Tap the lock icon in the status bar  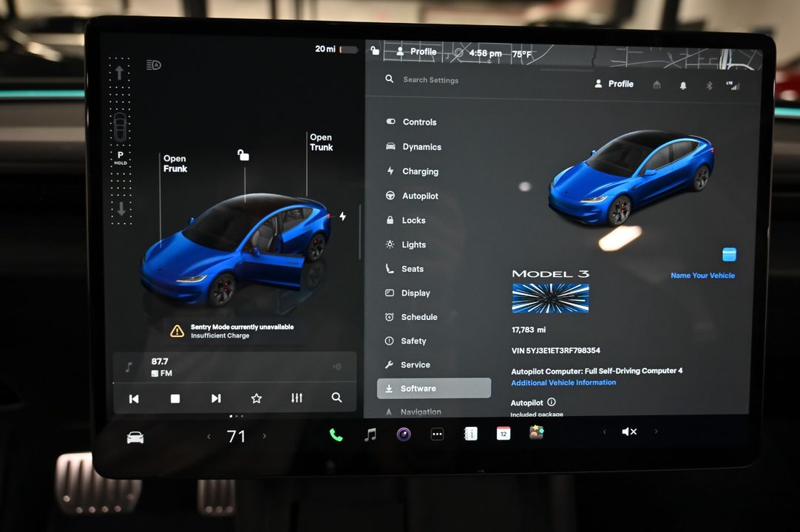374,50
